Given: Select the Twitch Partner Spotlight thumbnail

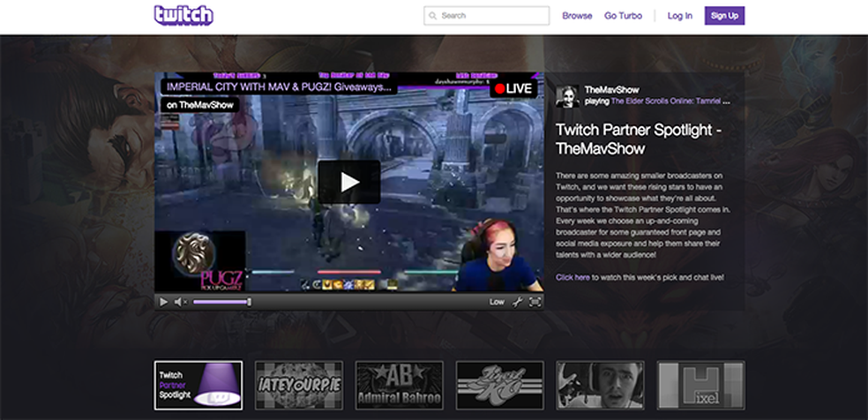Looking at the screenshot, I should pyautogui.click(x=198, y=386).
